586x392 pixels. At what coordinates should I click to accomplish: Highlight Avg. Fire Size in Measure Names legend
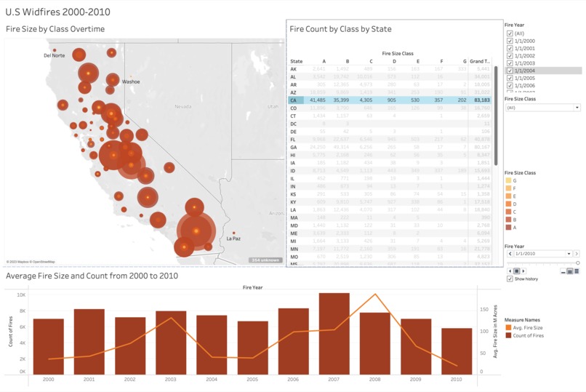pos(524,328)
